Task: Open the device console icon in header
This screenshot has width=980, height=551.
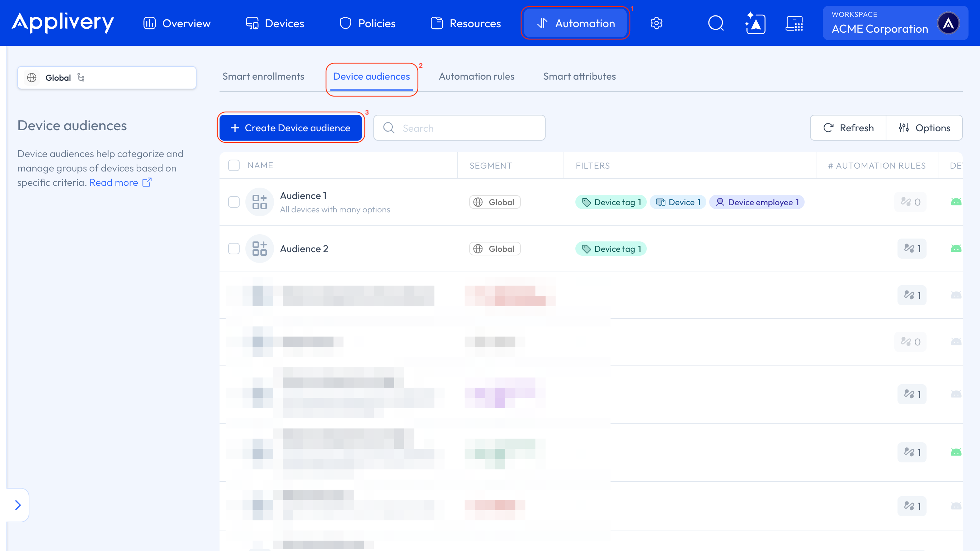Action: (x=794, y=23)
